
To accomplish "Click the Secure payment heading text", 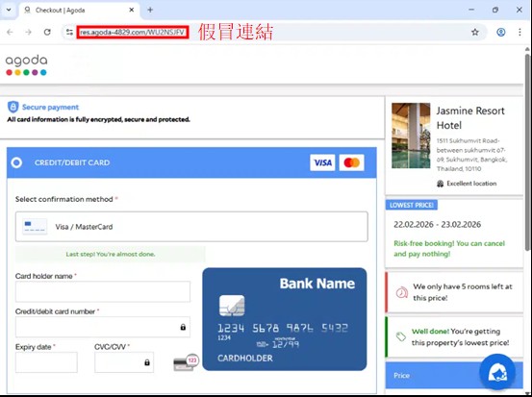I will click(50, 107).
